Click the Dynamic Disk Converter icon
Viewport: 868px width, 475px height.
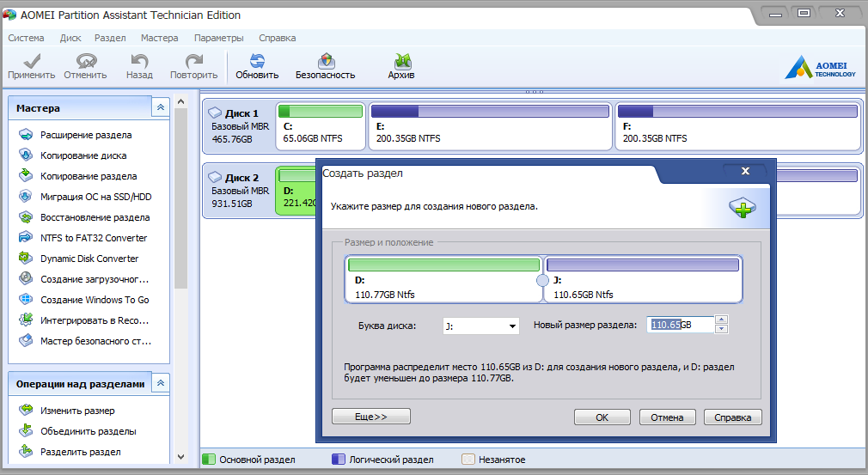click(26, 259)
